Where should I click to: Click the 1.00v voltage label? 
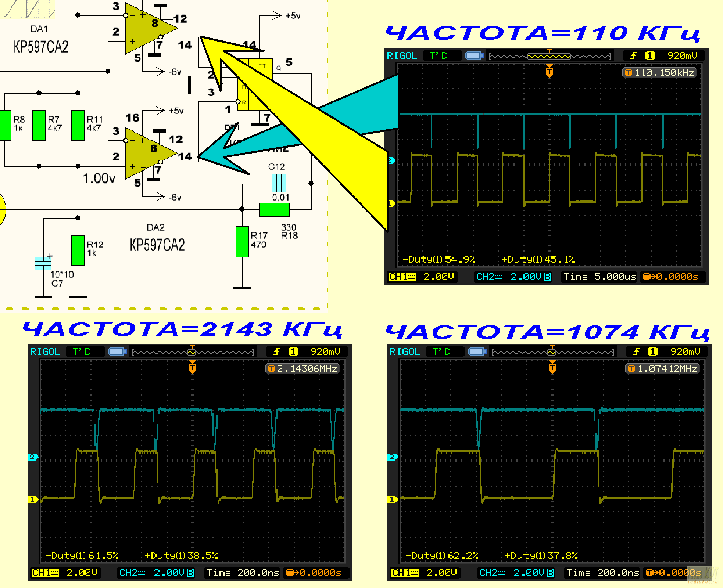99,178
